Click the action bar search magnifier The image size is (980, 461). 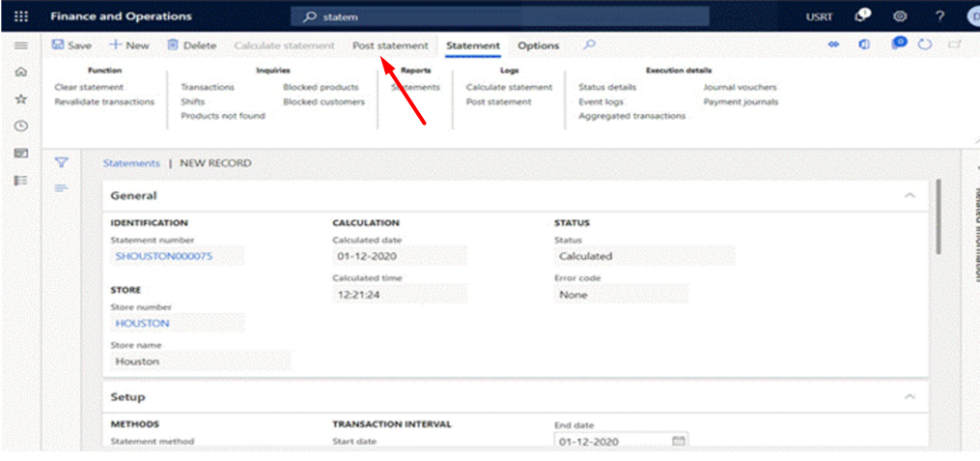point(589,45)
